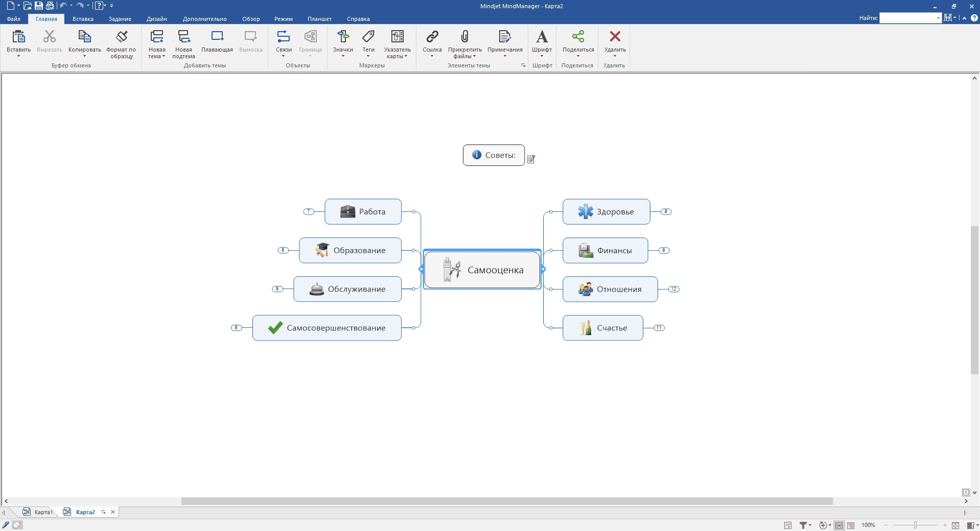Add a Новая подтема subtopic
The height and width of the screenshot is (531, 980).
click(183, 36)
